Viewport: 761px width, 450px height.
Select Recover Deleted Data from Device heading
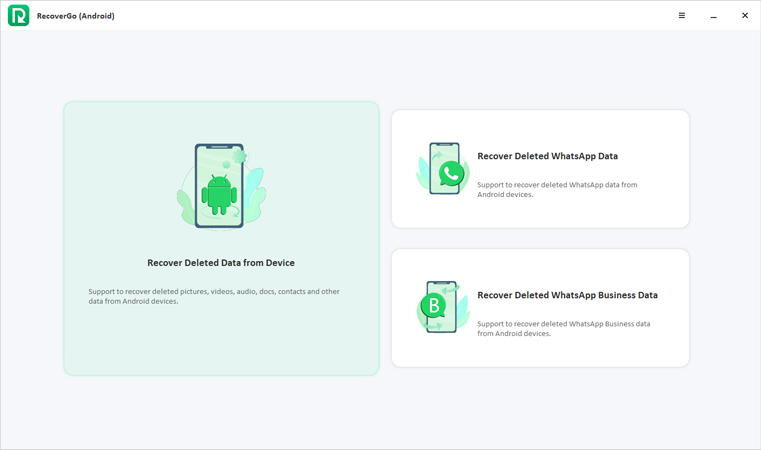(221, 263)
